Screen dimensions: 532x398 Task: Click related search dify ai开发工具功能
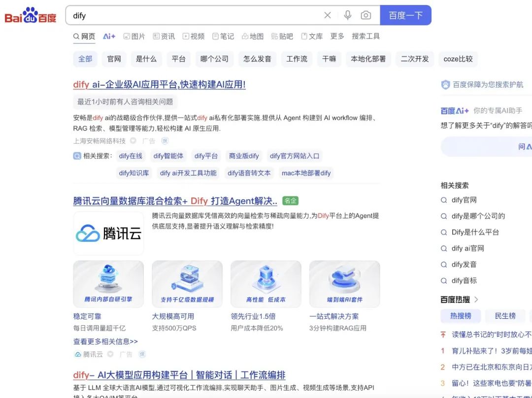pos(188,173)
